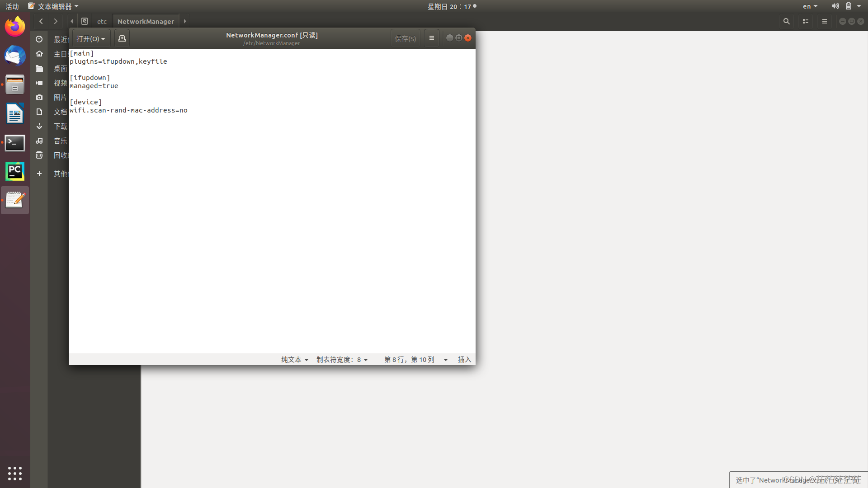The width and height of the screenshot is (868, 488).
Task: Click the 保存(S) save button
Action: [x=406, y=38]
